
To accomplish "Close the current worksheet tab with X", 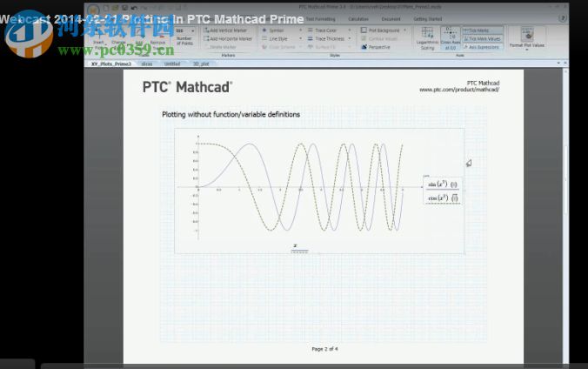I will [565, 63].
